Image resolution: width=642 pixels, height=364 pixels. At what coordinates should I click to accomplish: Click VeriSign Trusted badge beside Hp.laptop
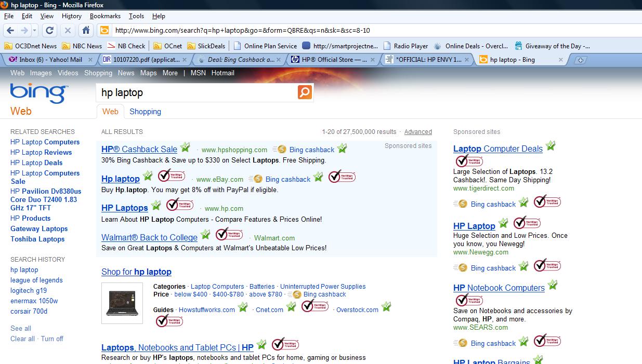pos(172,176)
